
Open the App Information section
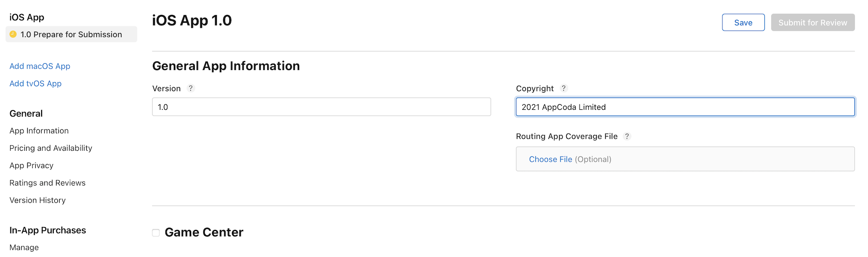(x=39, y=131)
